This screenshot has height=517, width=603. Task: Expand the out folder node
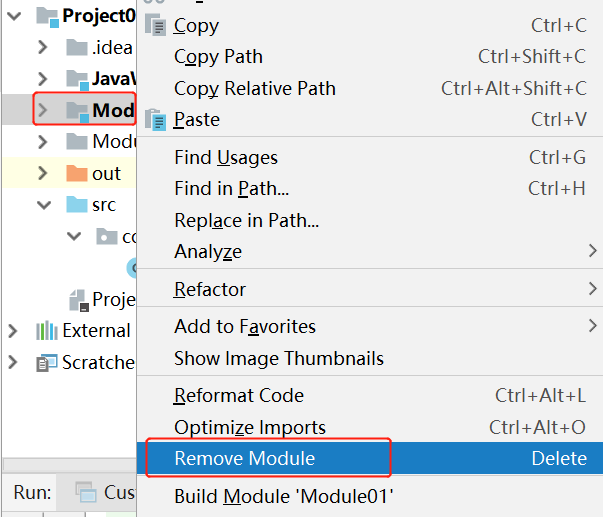click(42, 173)
